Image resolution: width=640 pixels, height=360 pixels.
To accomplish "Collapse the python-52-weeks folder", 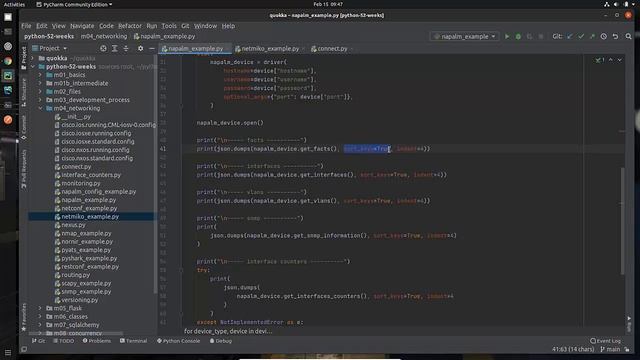I will click(33, 67).
